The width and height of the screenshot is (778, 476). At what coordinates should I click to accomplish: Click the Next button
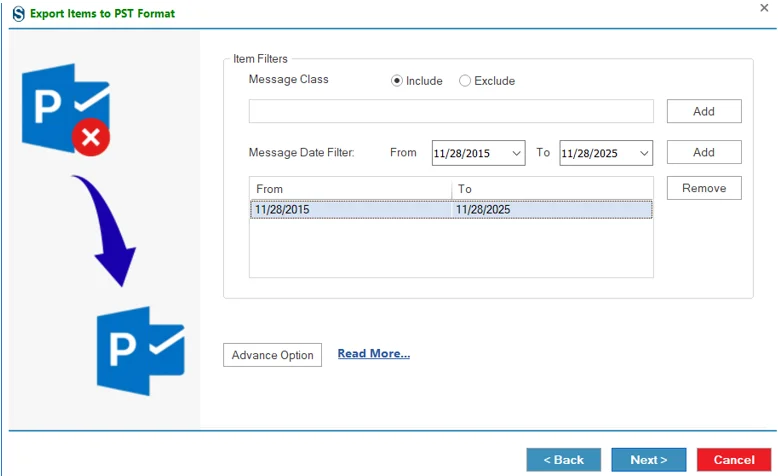(x=648, y=460)
